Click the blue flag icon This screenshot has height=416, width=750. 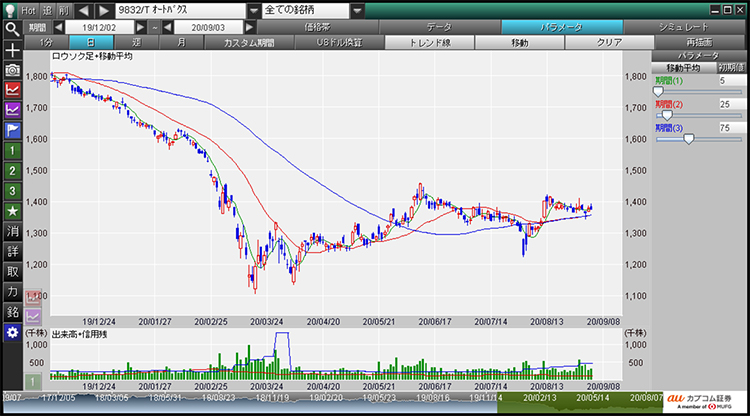(12, 130)
